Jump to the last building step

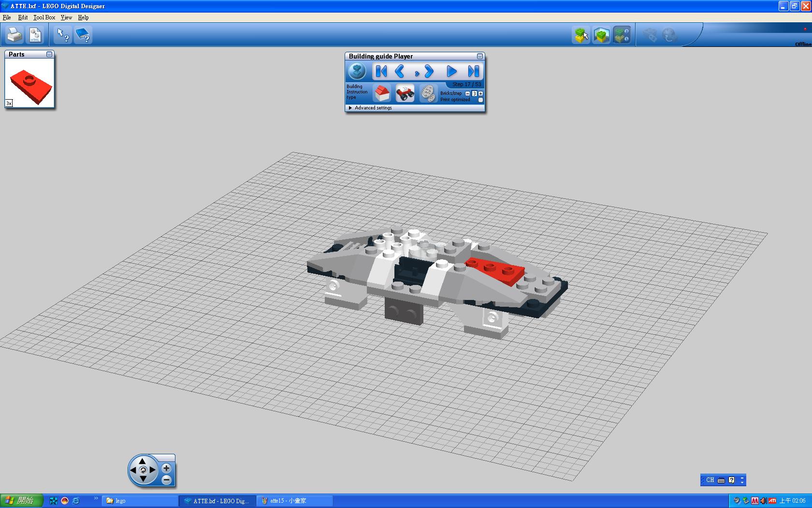pyautogui.click(x=473, y=72)
